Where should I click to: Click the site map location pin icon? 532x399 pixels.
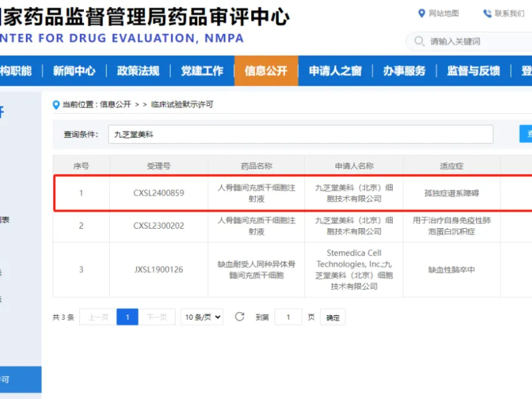point(421,13)
